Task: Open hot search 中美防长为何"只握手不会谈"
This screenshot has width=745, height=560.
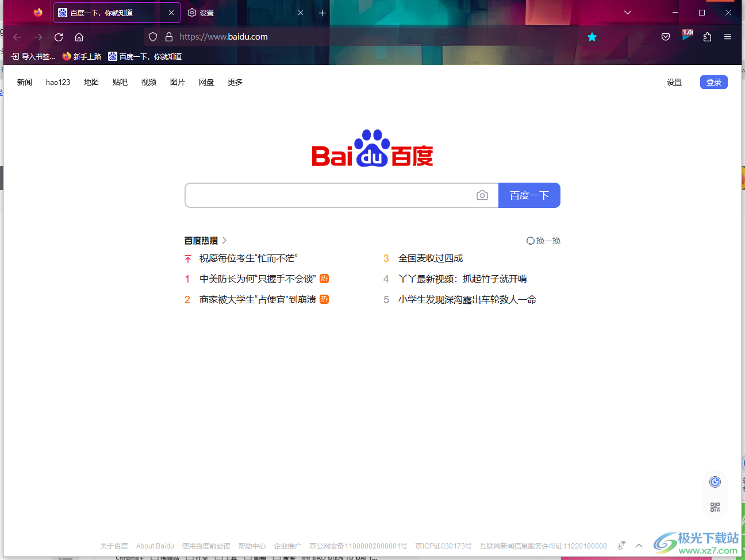Action: pyautogui.click(x=258, y=279)
